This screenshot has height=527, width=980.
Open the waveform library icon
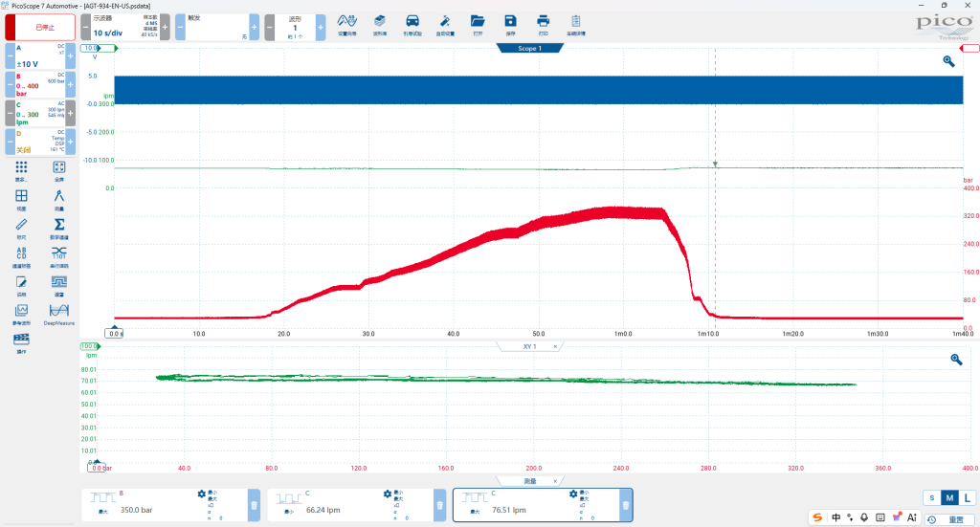click(379, 25)
